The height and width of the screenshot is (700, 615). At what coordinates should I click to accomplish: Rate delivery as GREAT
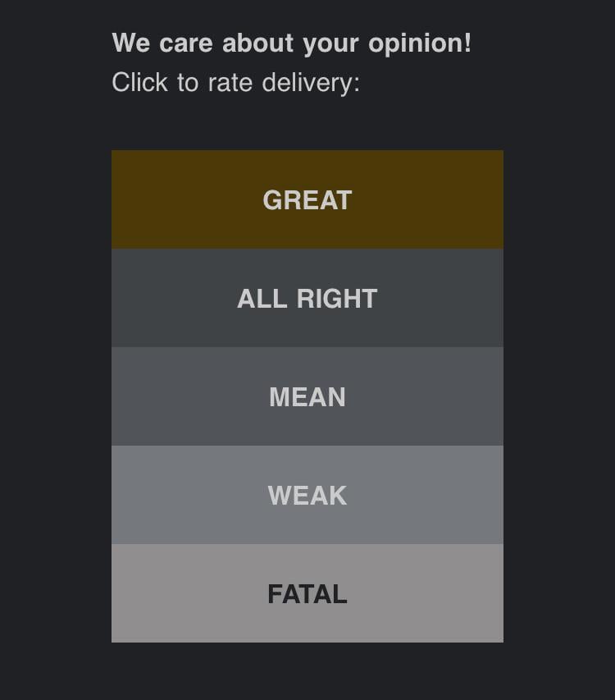(x=307, y=199)
